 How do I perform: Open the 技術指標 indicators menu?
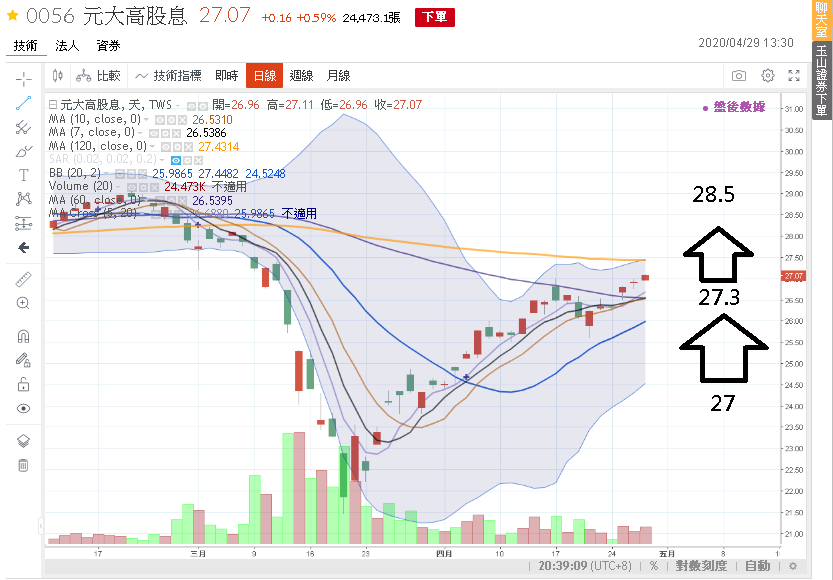168,76
